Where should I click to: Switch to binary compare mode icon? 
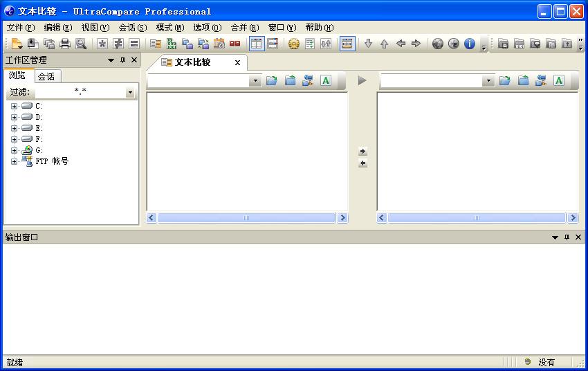[172, 44]
